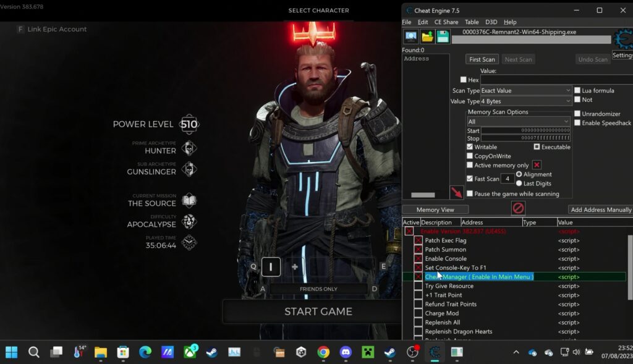Click the Cheat Engine taskbar icon
Image resolution: width=633 pixels, height=364 pixels.
tap(435, 352)
